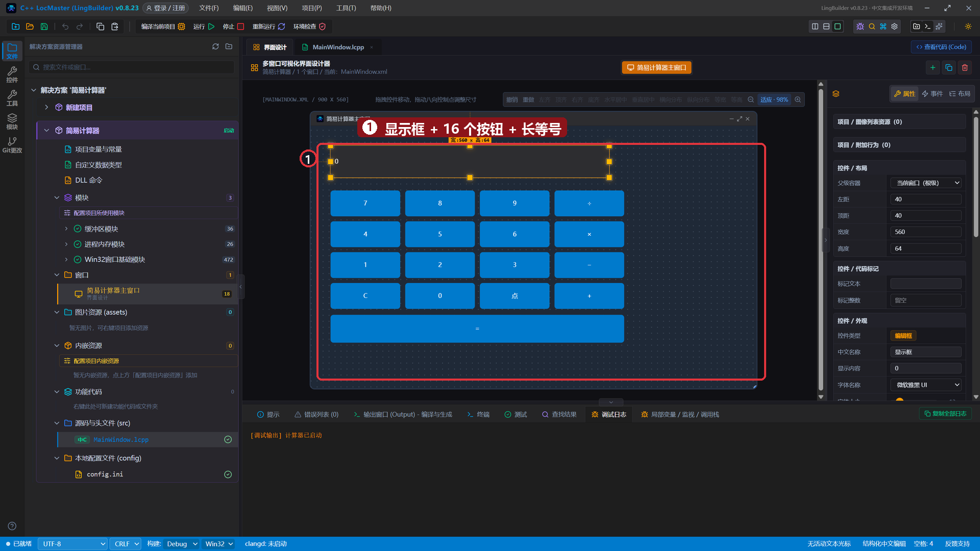Click 编译当前项目 compile button

pyautogui.click(x=163, y=27)
